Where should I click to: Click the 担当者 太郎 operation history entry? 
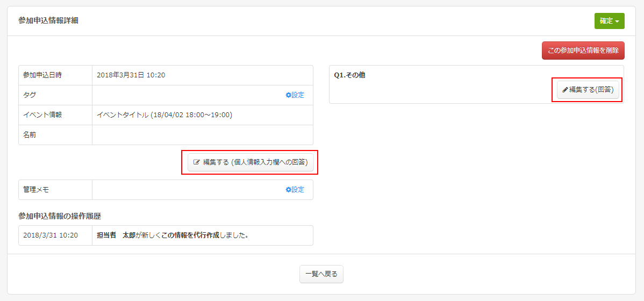pyautogui.click(x=172, y=235)
